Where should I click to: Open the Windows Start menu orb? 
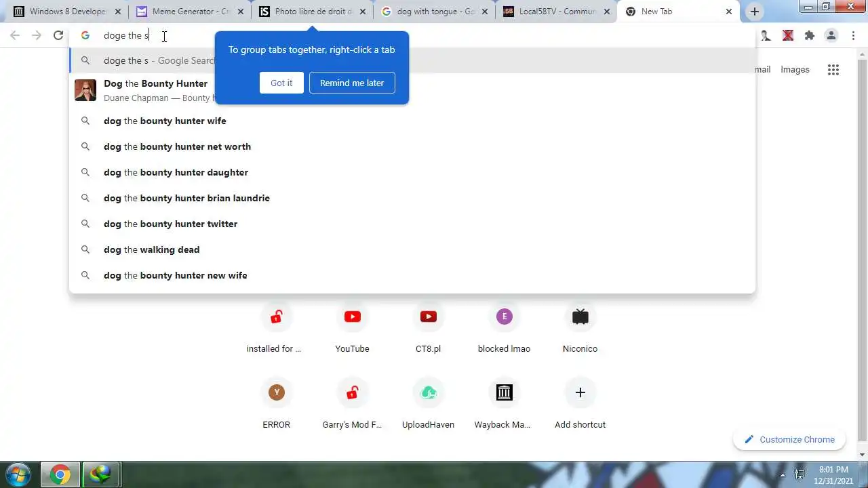18,474
